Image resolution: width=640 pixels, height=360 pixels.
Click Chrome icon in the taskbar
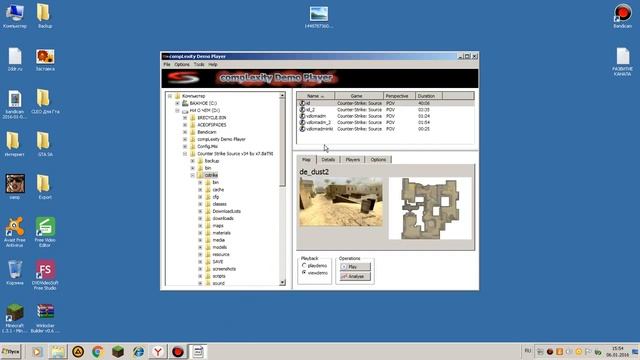[98, 352]
